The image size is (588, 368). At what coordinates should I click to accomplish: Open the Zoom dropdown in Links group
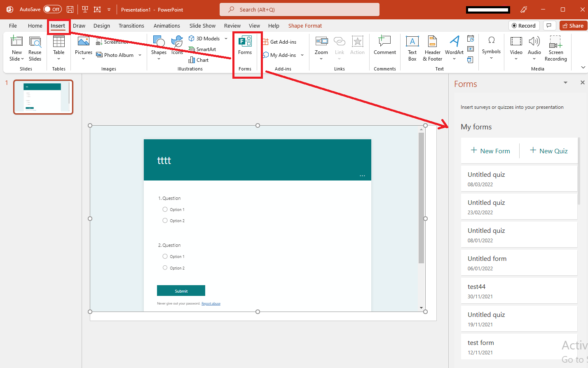point(321,49)
